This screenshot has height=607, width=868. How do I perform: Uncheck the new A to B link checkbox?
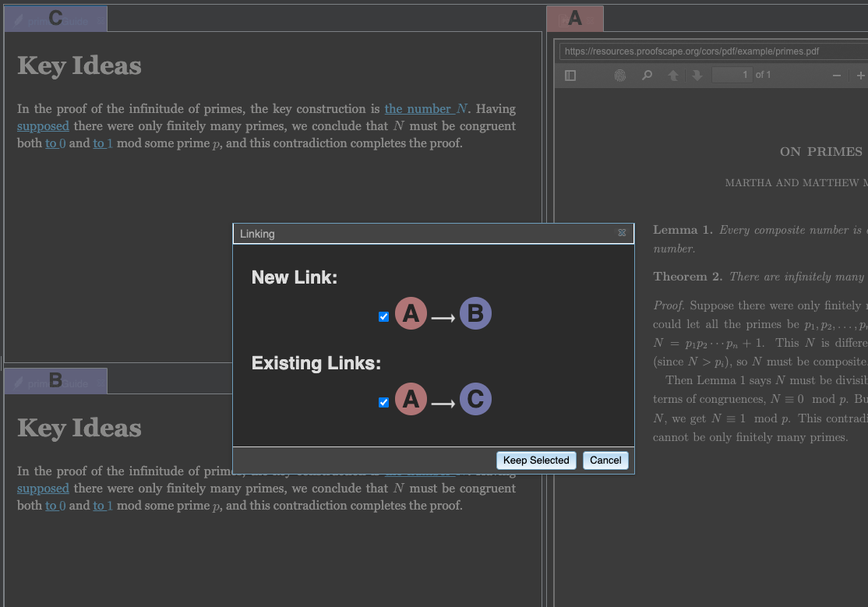click(x=383, y=317)
